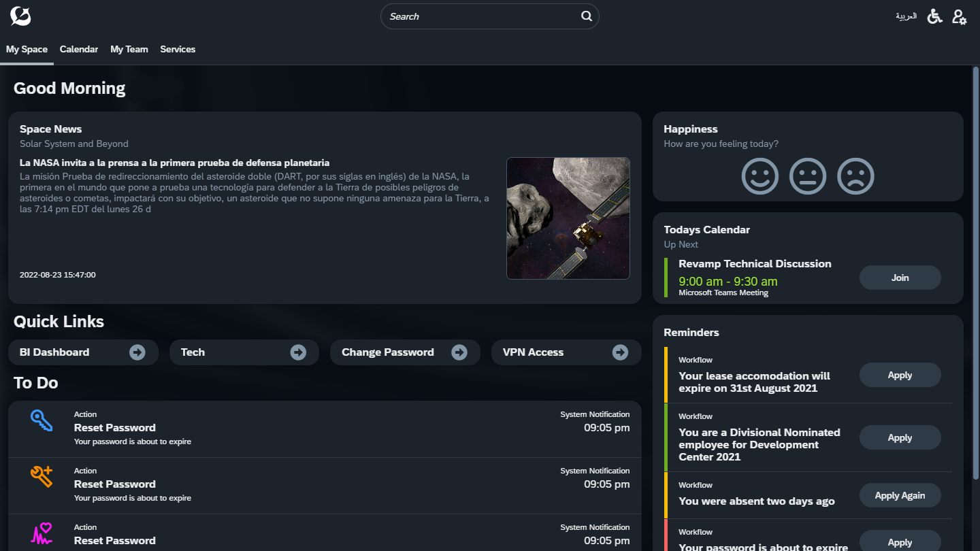Click the search magnifier icon
This screenshot has height=551, width=980.
tap(586, 16)
